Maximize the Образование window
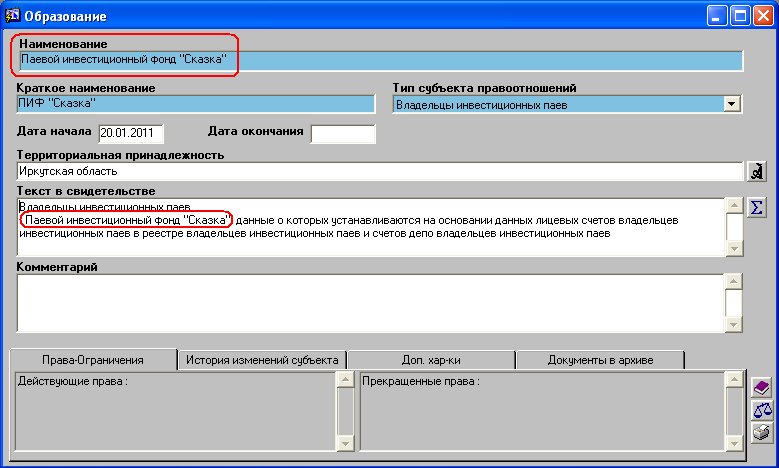 coord(739,16)
